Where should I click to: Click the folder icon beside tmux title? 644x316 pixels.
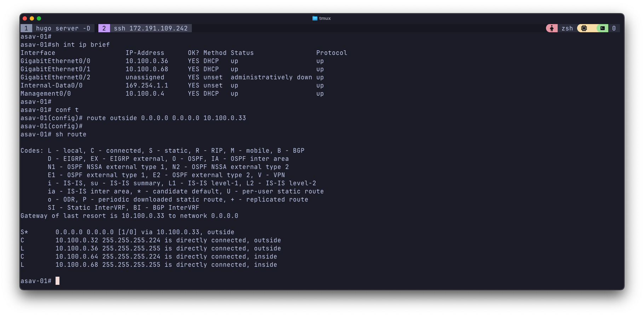tap(315, 18)
